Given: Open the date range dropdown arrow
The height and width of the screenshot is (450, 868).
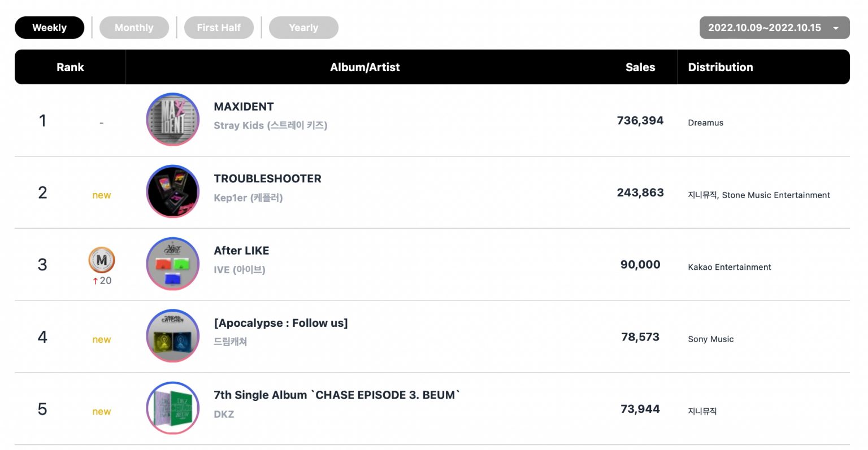Looking at the screenshot, I should (836, 28).
